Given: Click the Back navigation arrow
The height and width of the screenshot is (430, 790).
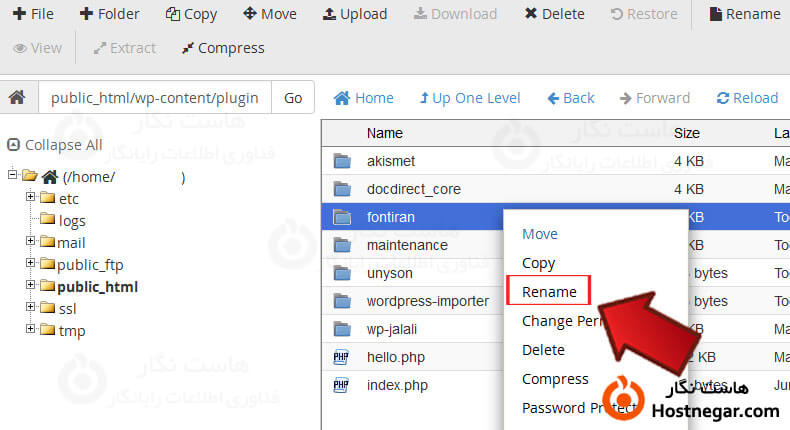Looking at the screenshot, I should tap(571, 98).
